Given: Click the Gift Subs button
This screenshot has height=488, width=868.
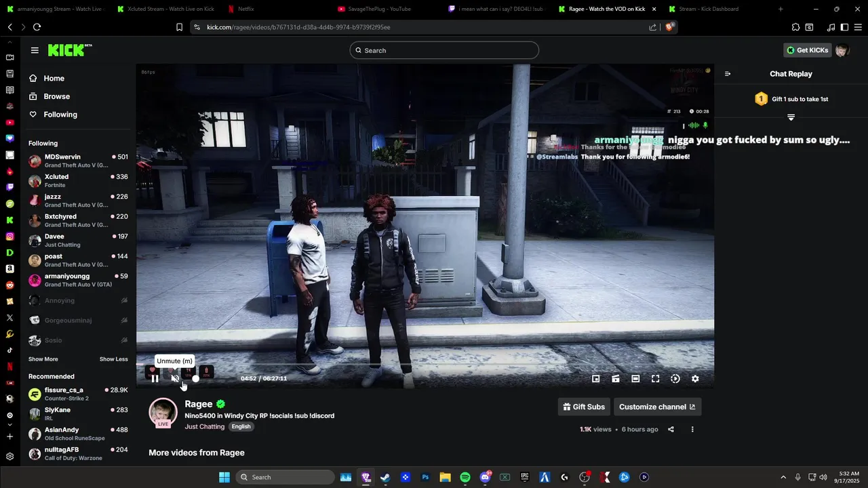Looking at the screenshot, I should click(x=584, y=407).
